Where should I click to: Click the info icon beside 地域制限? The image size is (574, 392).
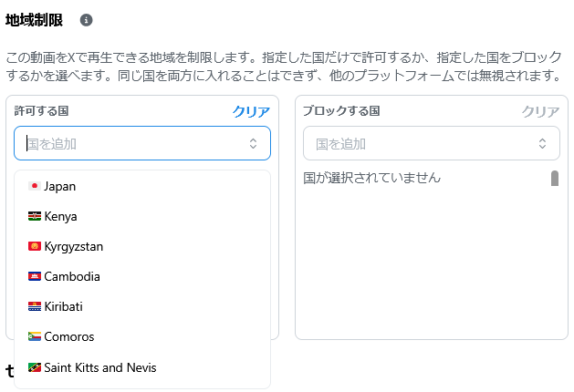86,20
